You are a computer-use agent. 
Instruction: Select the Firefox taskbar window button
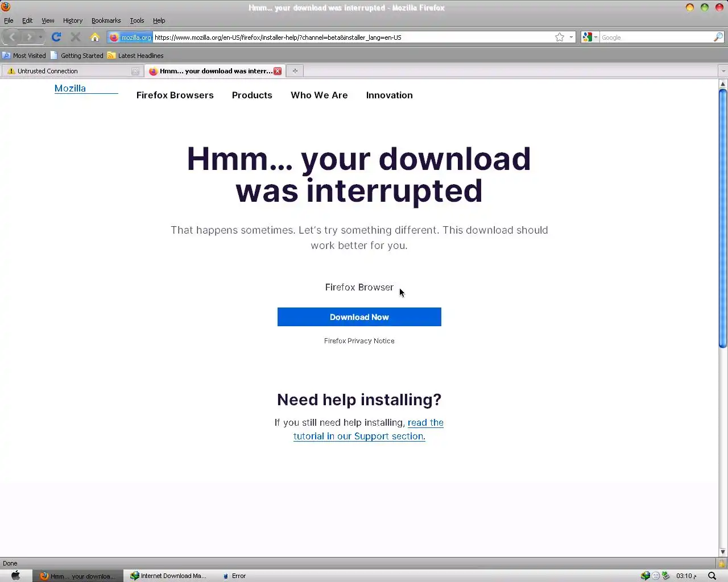[x=77, y=576]
